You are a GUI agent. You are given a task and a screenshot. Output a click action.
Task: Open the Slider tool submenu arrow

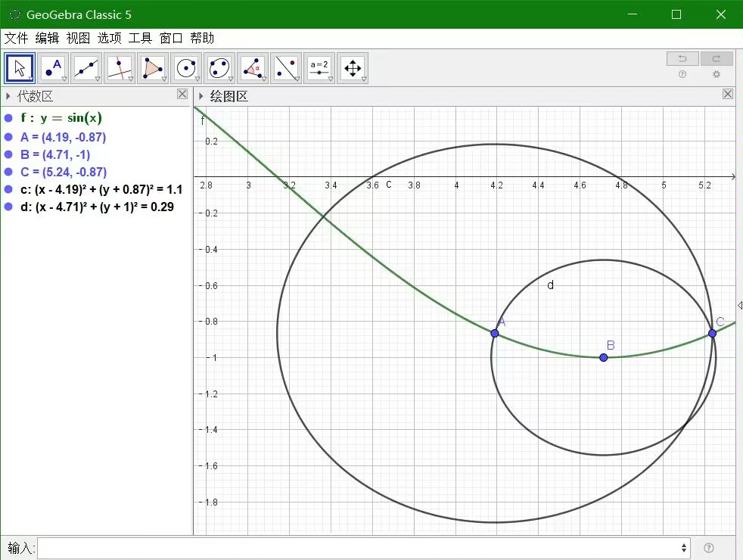[x=331, y=79]
